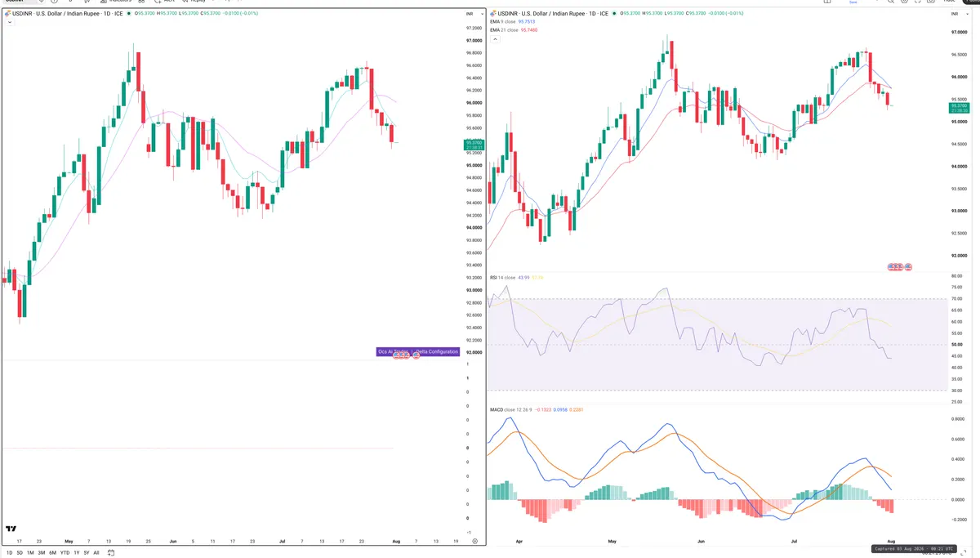
Task: Click the RSI value 43.99
Action: (523, 277)
